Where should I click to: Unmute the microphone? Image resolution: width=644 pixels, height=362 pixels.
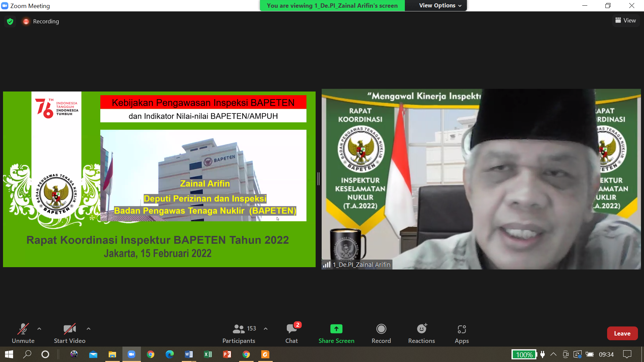pyautogui.click(x=23, y=333)
